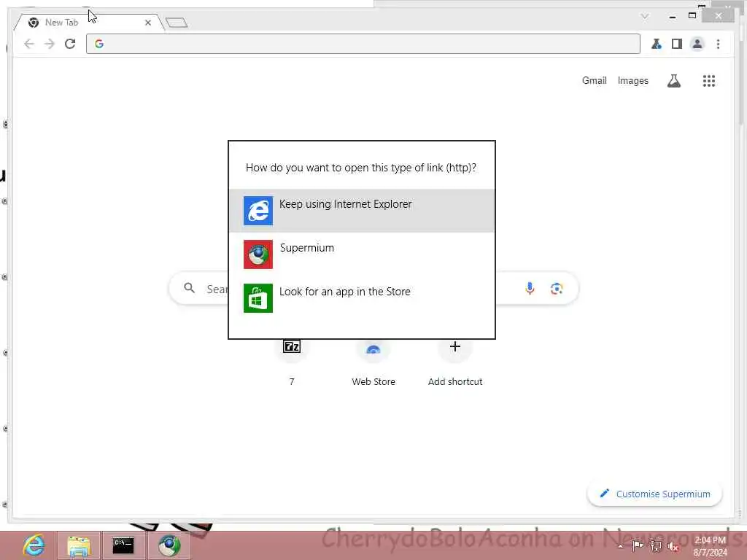The height and width of the screenshot is (560, 747).
Task: Show hidden tray icons arrow
Action: point(620,546)
